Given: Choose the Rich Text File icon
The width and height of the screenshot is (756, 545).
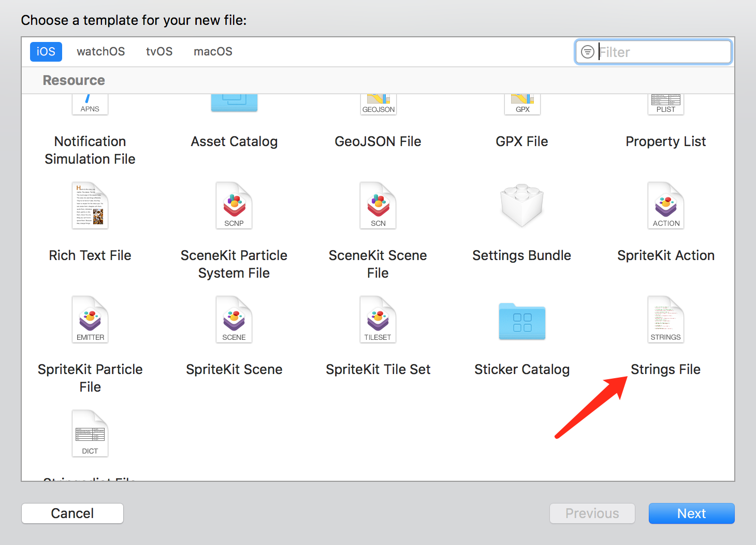Looking at the screenshot, I should pos(90,205).
